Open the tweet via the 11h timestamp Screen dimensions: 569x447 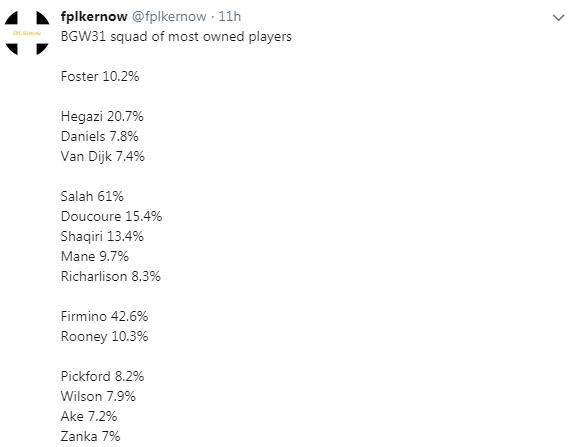point(229,16)
